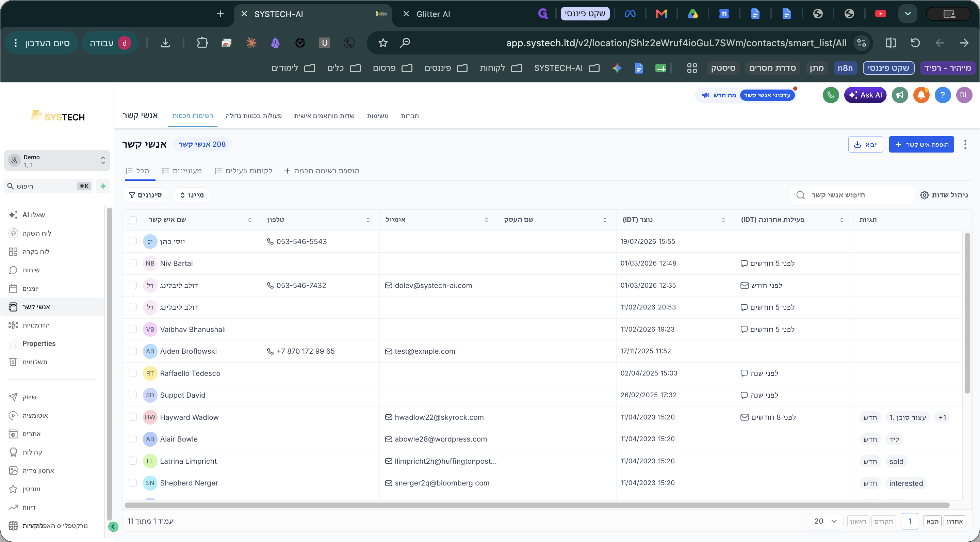Open the orange bell notifications
Screen dimensions: 980x542
[x=921, y=95]
